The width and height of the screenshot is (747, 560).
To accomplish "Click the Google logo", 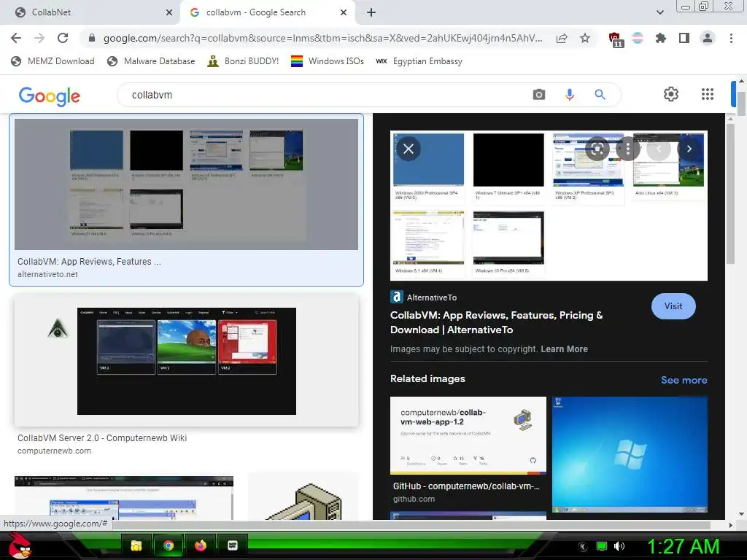I will point(50,96).
